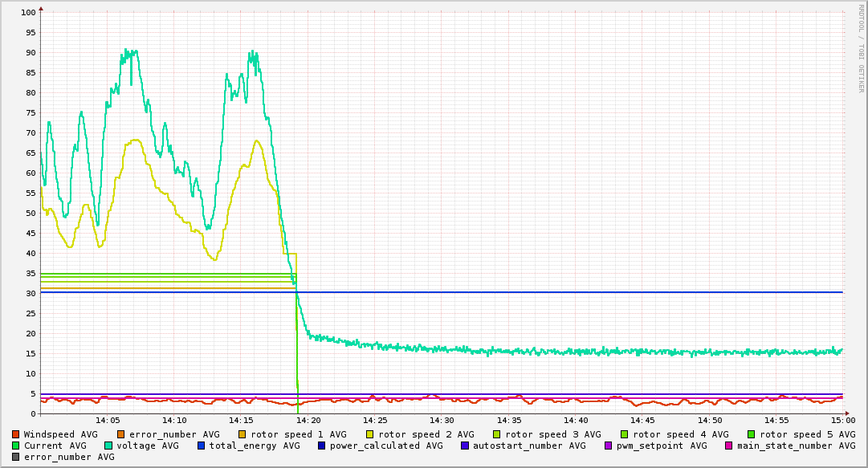
Task: Select the green Current AVG legend swatch
Action: point(16,446)
